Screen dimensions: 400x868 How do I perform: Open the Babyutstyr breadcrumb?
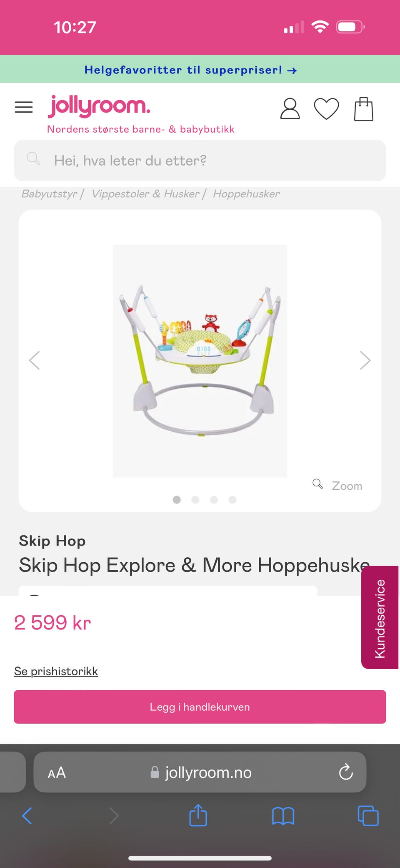coord(49,194)
